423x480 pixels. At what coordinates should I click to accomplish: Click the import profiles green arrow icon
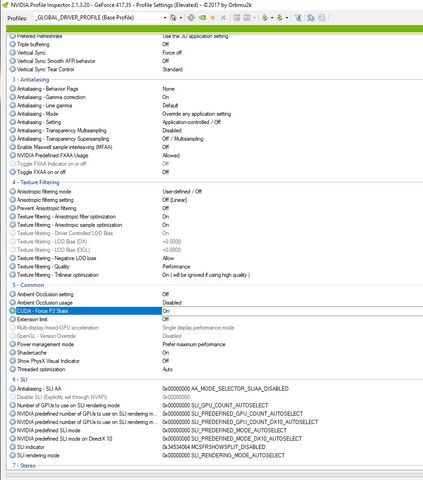coord(279,18)
